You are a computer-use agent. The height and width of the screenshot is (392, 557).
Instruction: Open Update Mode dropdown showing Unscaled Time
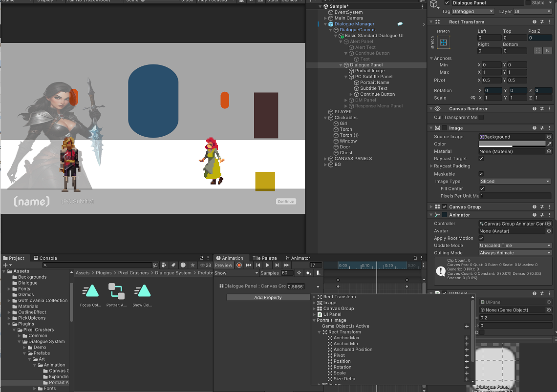(514, 246)
